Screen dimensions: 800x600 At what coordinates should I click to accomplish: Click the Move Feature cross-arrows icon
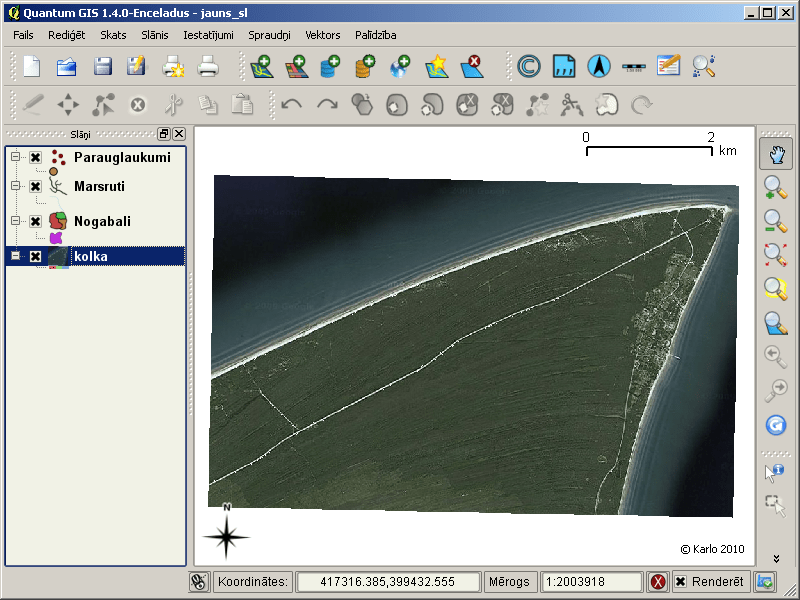68,105
